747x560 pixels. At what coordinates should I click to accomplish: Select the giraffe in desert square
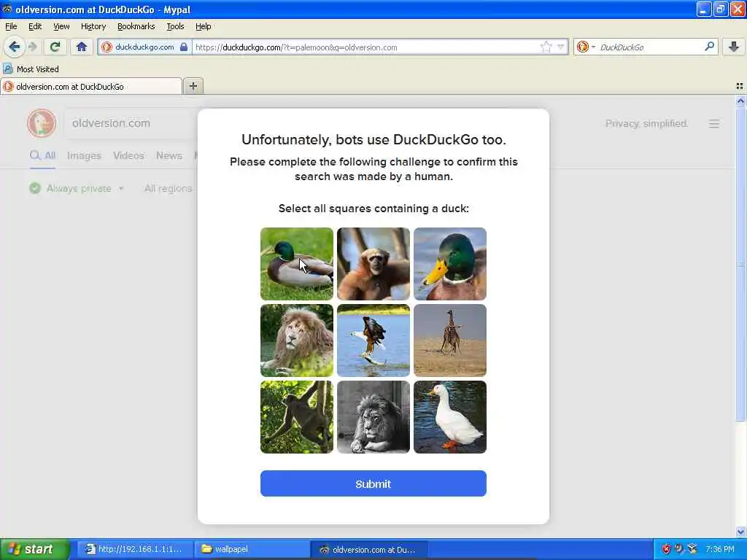point(449,341)
